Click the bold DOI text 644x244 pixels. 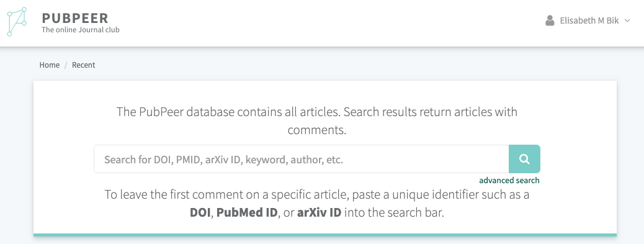[200, 213]
